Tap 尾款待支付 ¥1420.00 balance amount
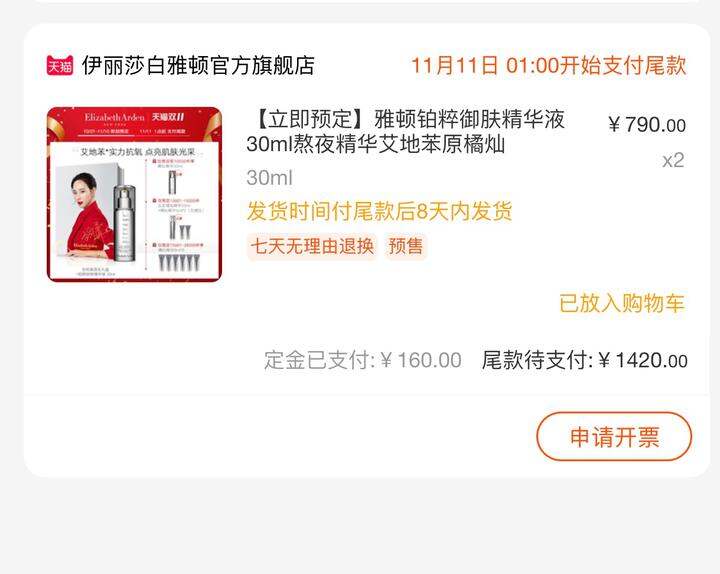720x574 pixels. click(x=584, y=360)
